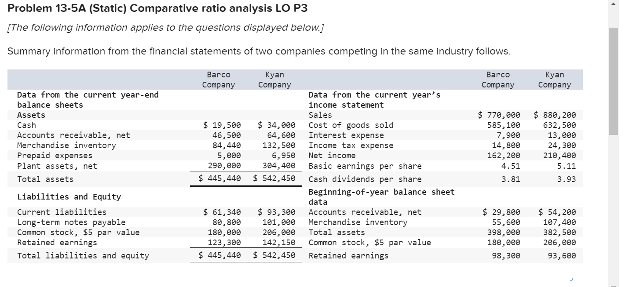
Task: Click Barco Retained earnings value 123,300
Action: (224, 243)
